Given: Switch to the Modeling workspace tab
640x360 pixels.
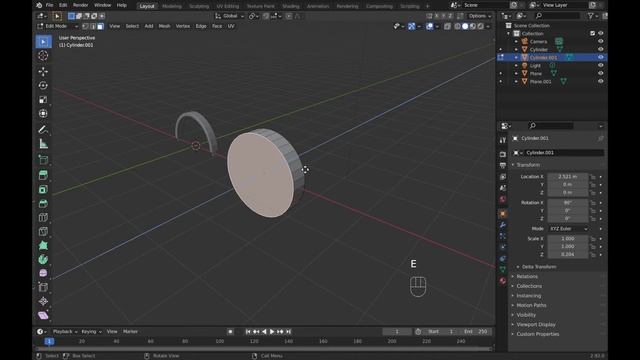Looking at the screenshot, I should coord(172,6).
